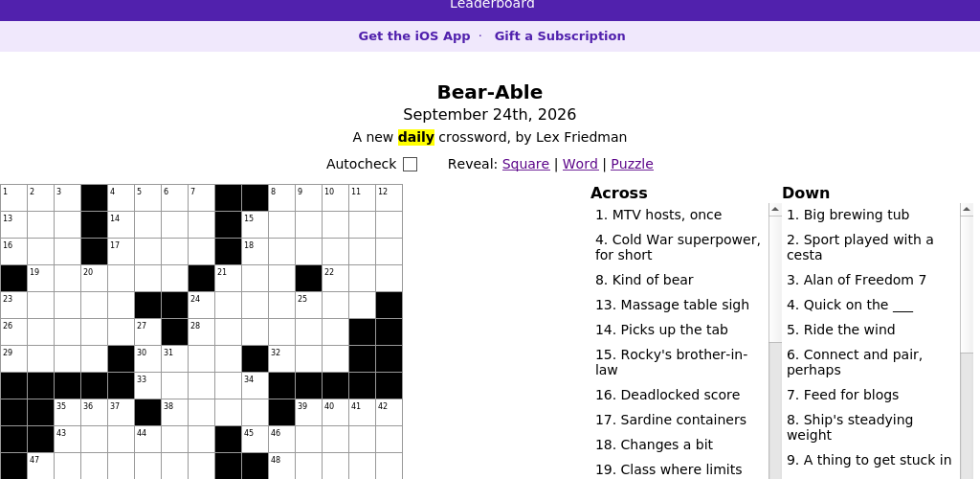The height and width of the screenshot is (479, 980).
Task: Select the crossword cell numbered 8
Action: 282,197
